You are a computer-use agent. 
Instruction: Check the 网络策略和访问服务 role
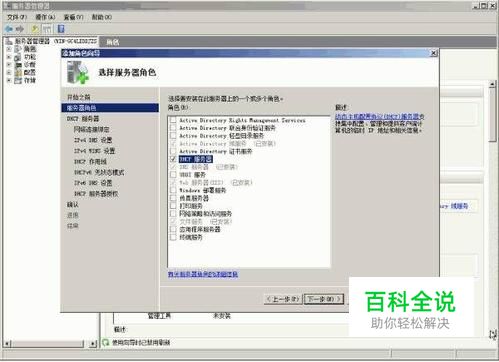click(173, 213)
